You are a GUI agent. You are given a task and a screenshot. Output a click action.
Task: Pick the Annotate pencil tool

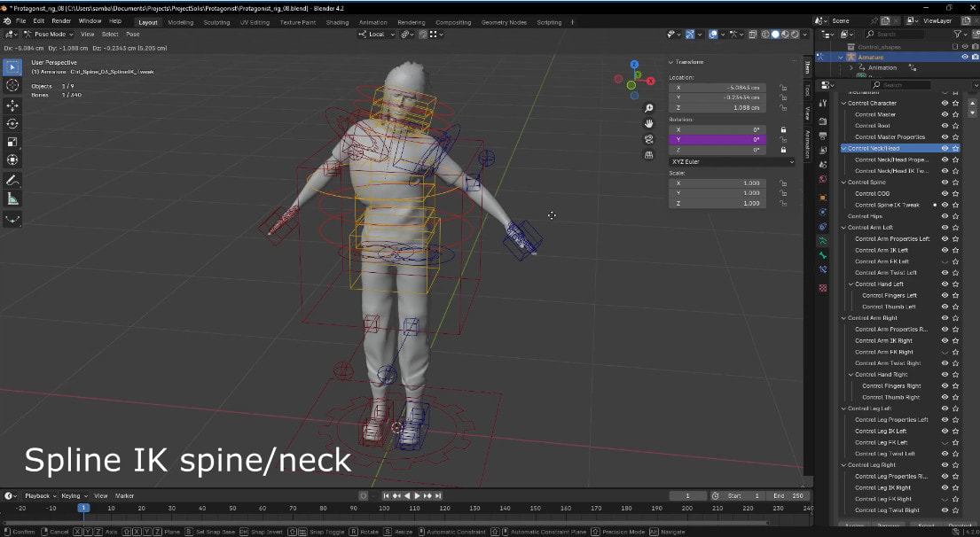[x=12, y=180]
